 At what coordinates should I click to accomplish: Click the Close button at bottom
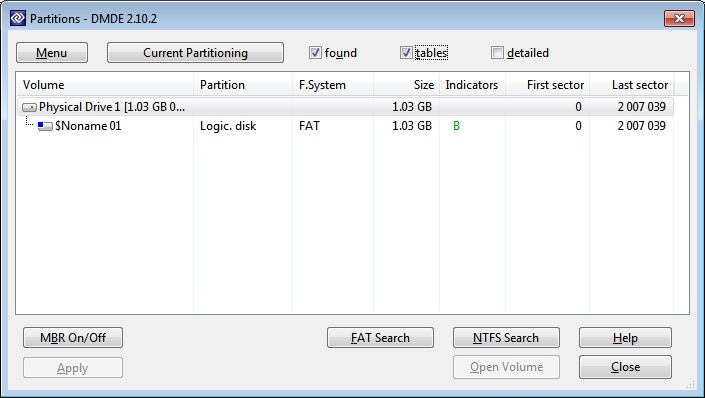tap(625, 367)
